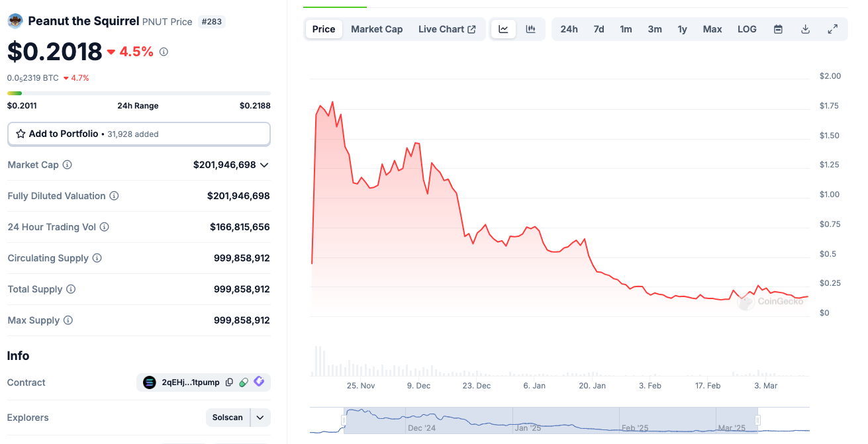Copy the contract address

229,382
